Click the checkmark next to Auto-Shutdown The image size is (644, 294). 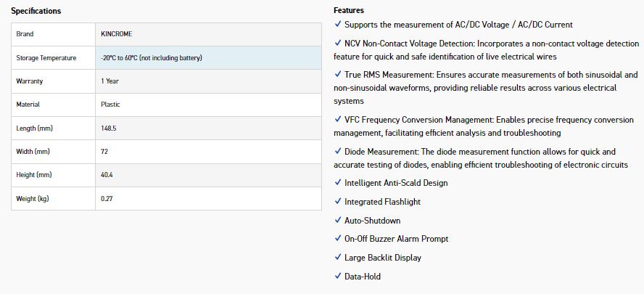coord(338,221)
